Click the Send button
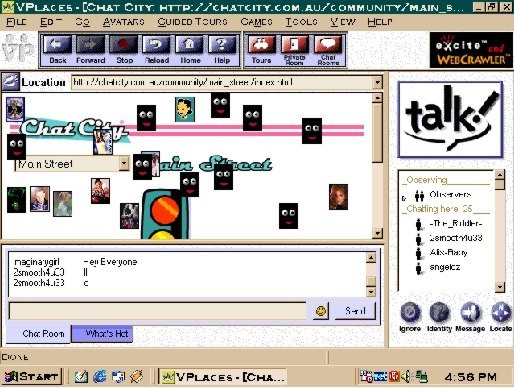The height and width of the screenshot is (388, 514). click(355, 311)
